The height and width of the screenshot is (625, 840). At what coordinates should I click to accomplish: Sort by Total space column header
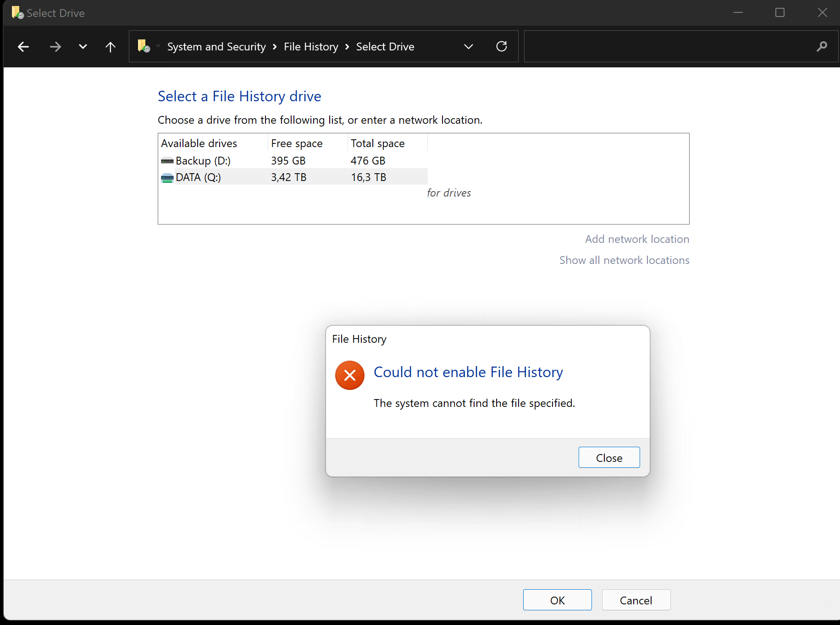tap(387, 143)
